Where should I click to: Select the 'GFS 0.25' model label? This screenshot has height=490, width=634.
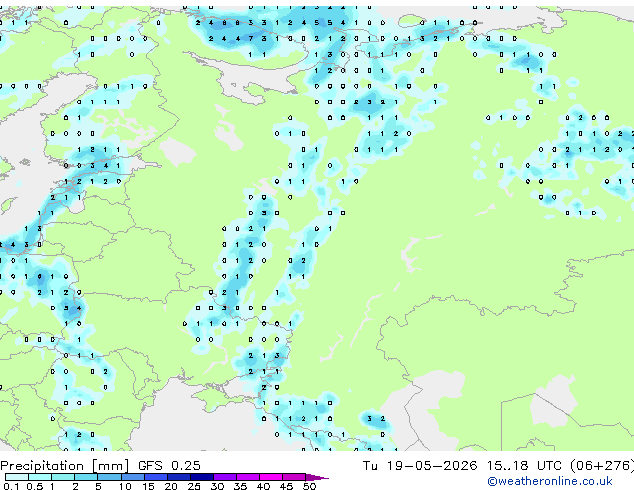tap(169, 466)
